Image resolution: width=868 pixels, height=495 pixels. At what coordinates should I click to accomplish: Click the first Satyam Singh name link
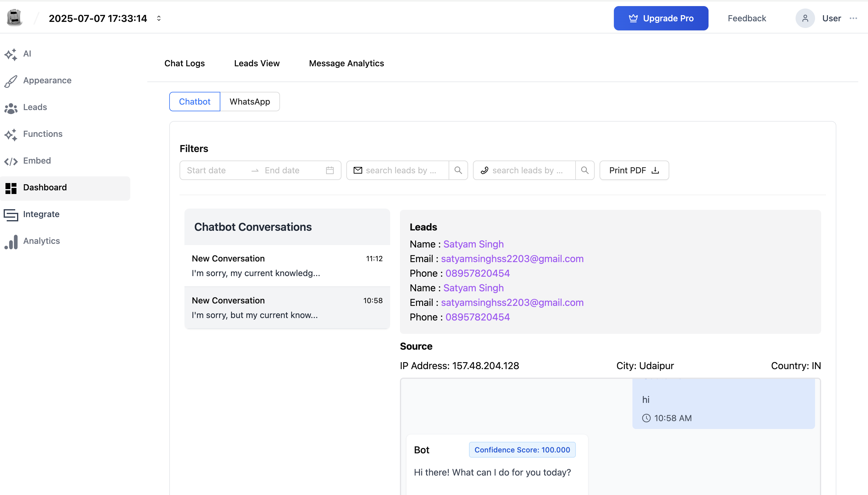point(473,244)
